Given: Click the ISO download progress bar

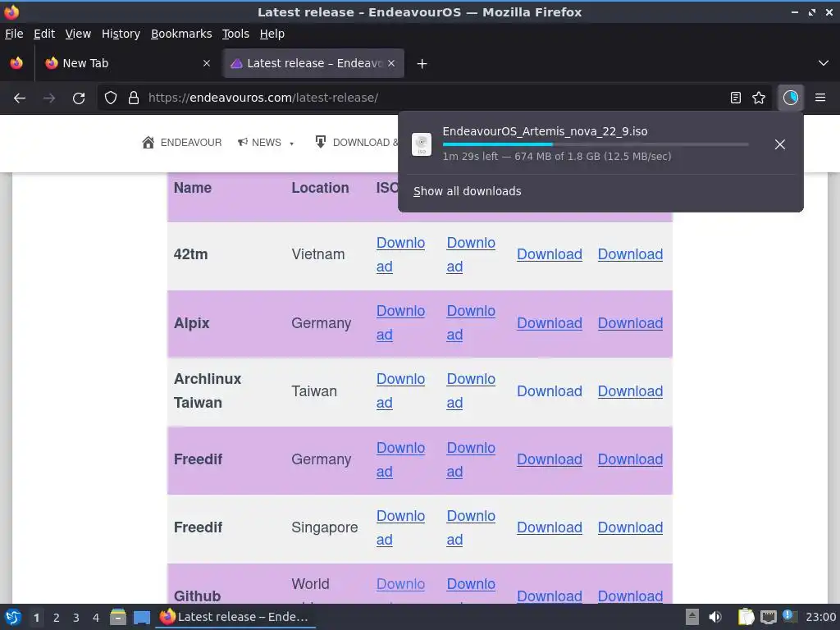Looking at the screenshot, I should tap(596, 144).
